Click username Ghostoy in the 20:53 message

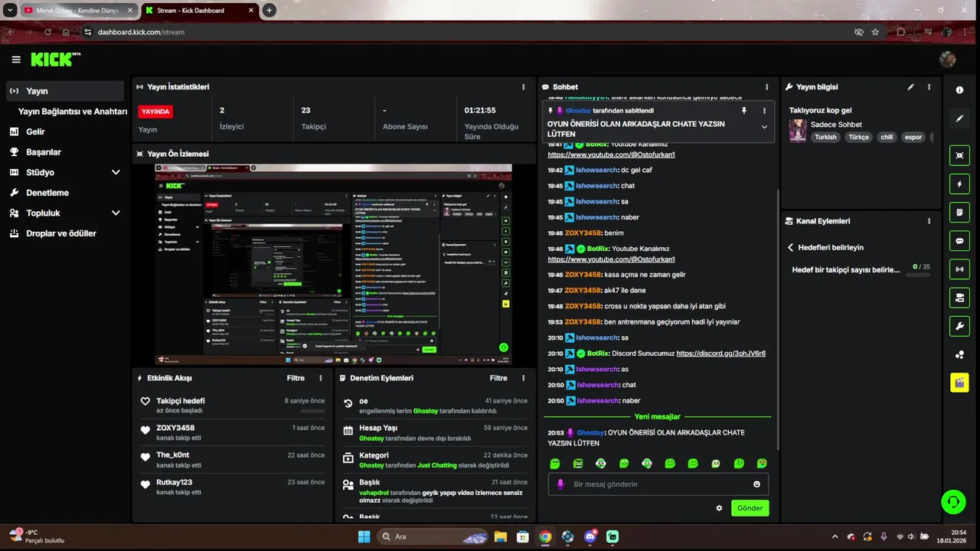point(590,432)
